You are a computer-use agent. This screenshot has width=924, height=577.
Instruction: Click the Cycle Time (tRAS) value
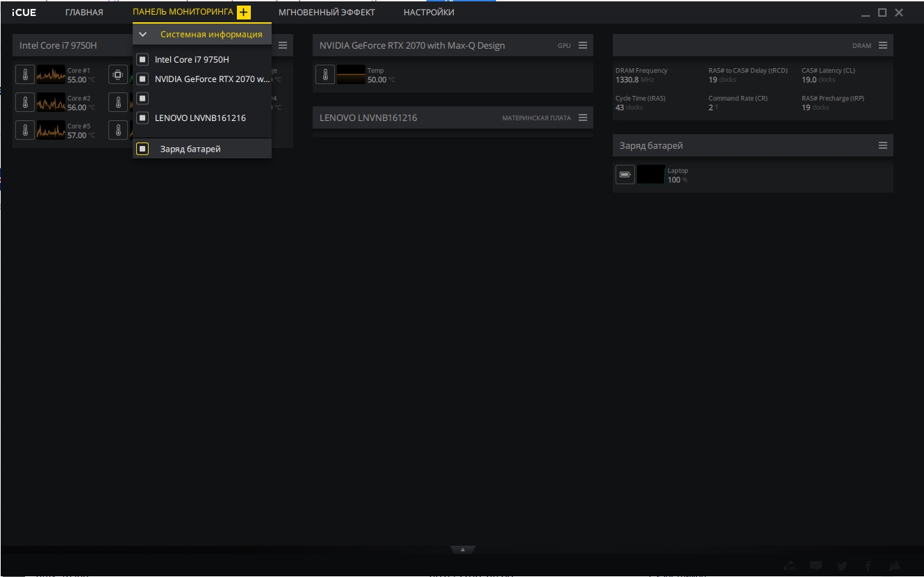[629, 108]
